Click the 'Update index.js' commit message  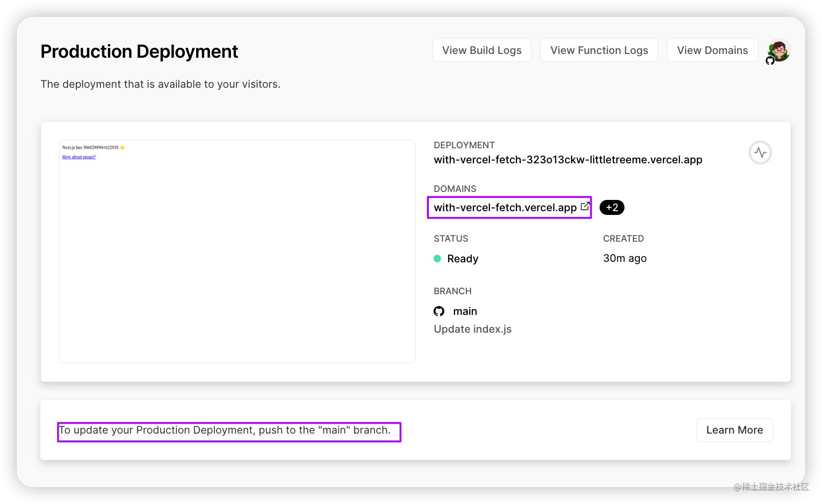pos(472,329)
